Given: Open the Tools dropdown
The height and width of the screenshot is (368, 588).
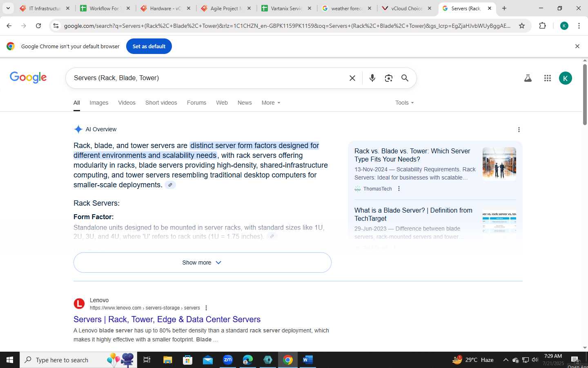Looking at the screenshot, I should point(404,103).
